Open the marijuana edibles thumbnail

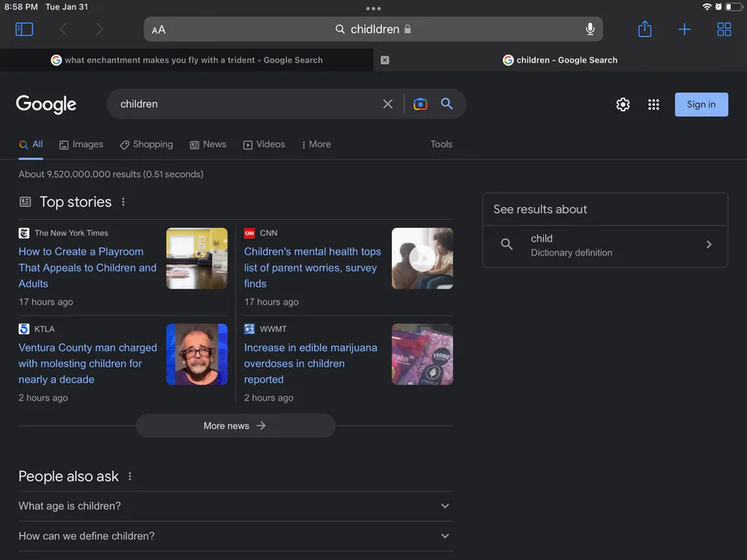(422, 354)
